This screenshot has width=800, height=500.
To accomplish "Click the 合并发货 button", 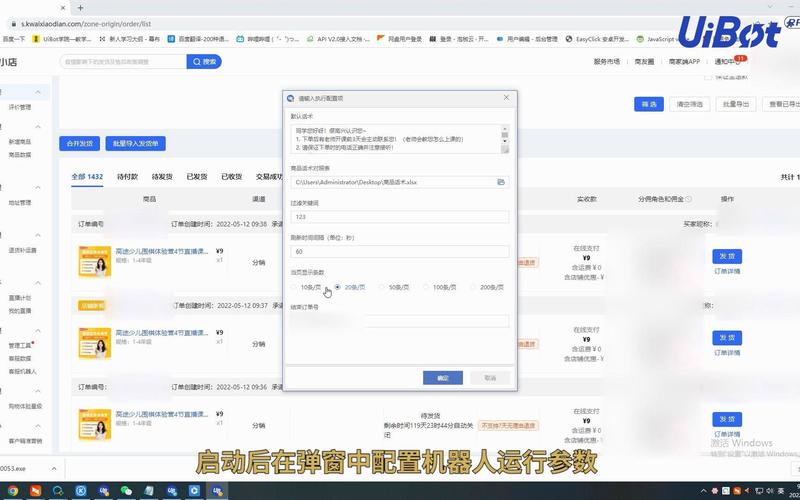I will 80,144.
